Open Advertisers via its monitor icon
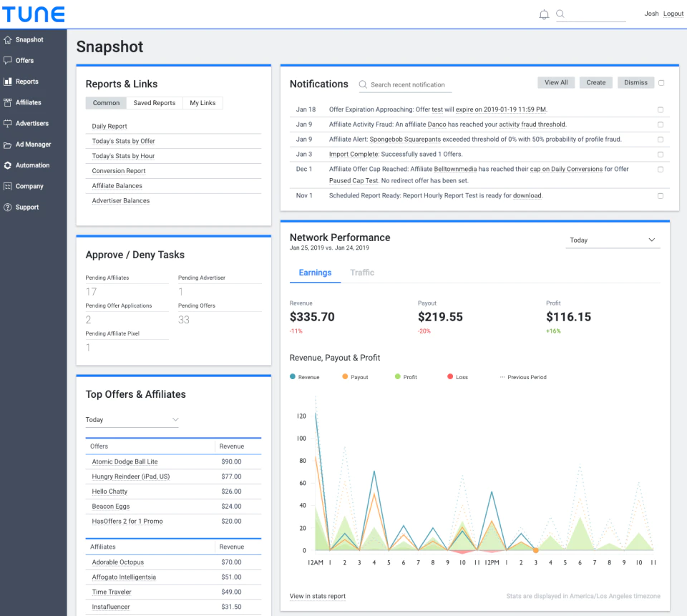 click(8, 124)
